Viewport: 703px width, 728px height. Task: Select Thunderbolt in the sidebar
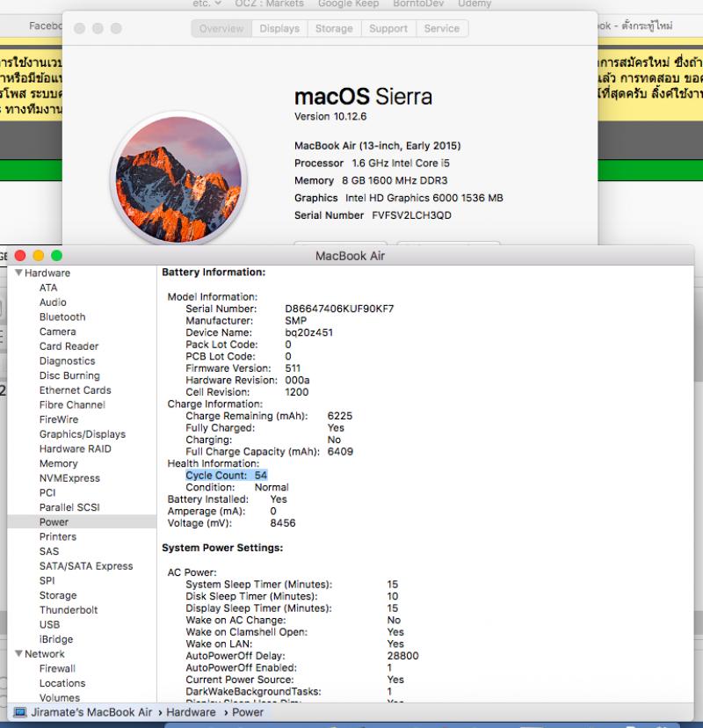pyautogui.click(x=69, y=610)
